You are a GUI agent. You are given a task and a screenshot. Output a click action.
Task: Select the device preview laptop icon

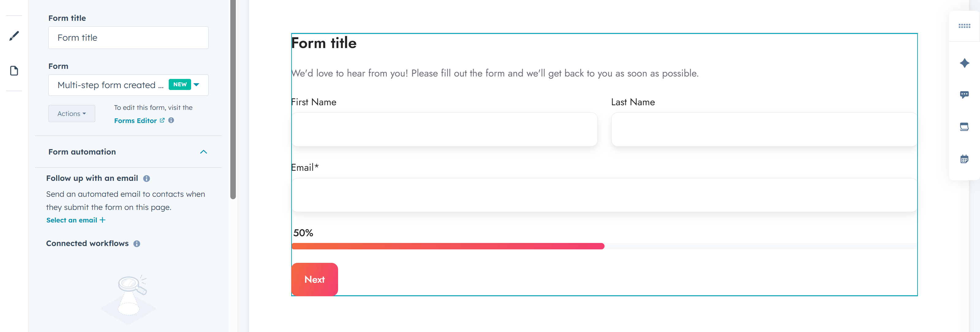pyautogui.click(x=964, y=127)
